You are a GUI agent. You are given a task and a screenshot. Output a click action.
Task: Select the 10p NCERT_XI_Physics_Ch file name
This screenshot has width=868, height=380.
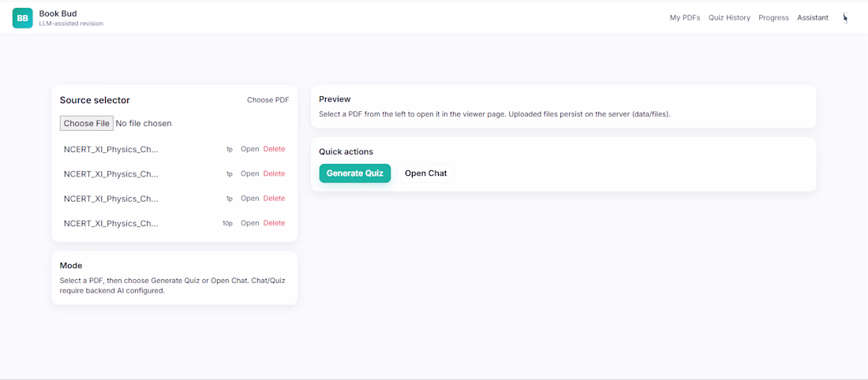coord(110,223)
